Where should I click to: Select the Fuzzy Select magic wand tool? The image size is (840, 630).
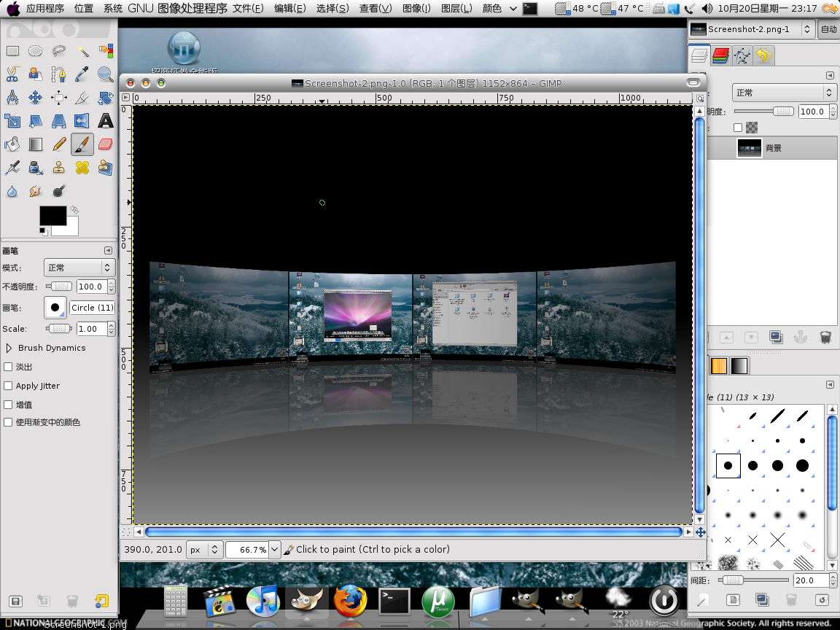[82, 51]
